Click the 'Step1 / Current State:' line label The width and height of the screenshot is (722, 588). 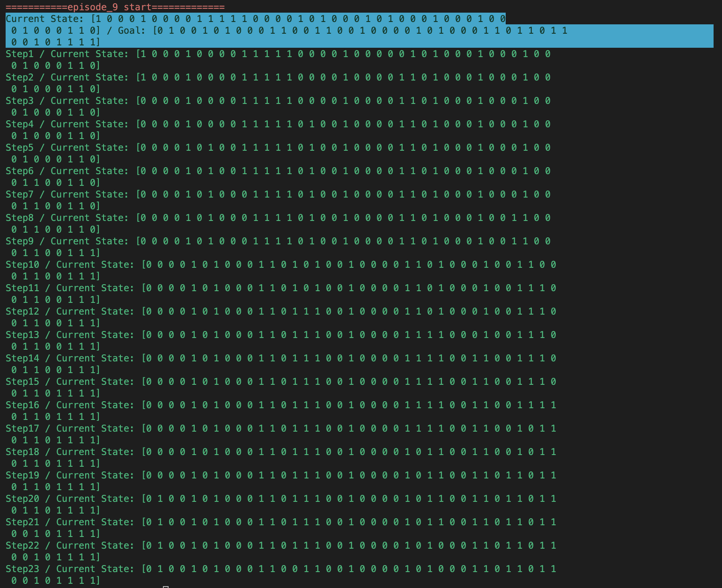[x=67, y=54]
